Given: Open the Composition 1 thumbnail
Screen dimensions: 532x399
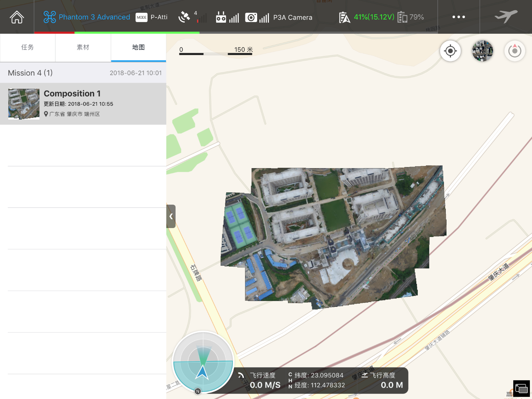Looking at the screenshot, I should click(x=24, y=104).
